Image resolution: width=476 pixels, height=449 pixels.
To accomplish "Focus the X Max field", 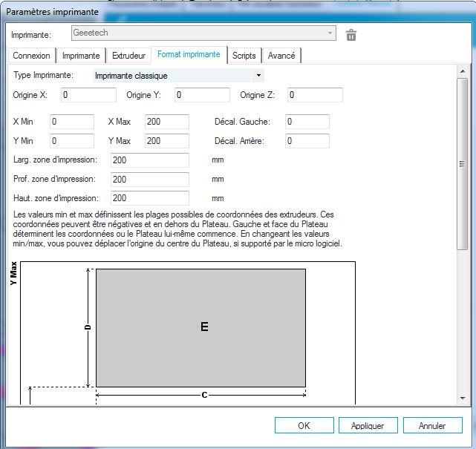I will pos(167,122).
